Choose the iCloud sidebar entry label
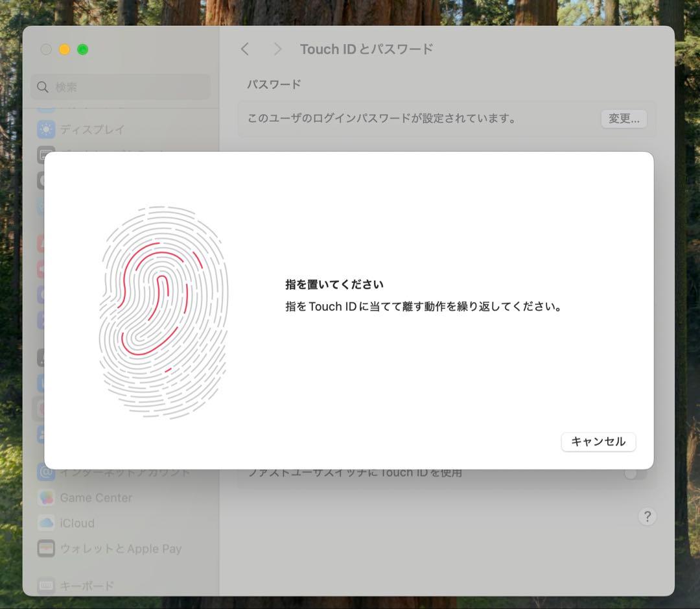This screenshot has height=609, width=700. click(x=77, y=523)
